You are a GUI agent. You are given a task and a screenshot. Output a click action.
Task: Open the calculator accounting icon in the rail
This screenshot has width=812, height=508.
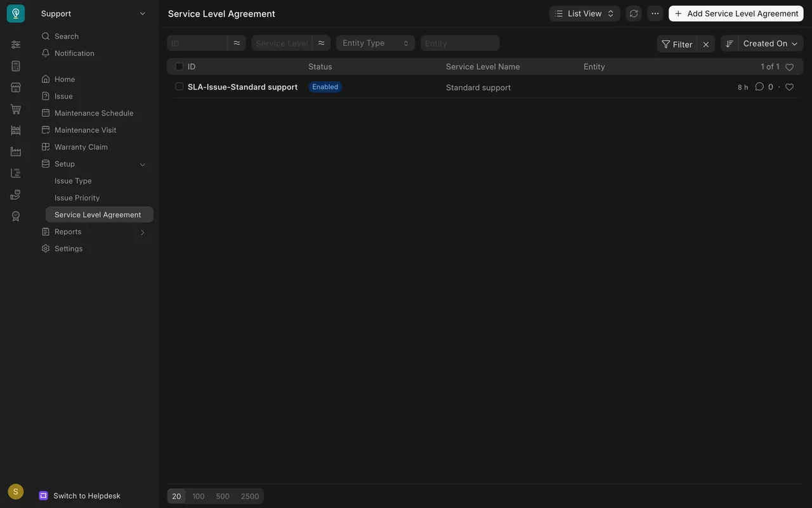tap(16, 66)
